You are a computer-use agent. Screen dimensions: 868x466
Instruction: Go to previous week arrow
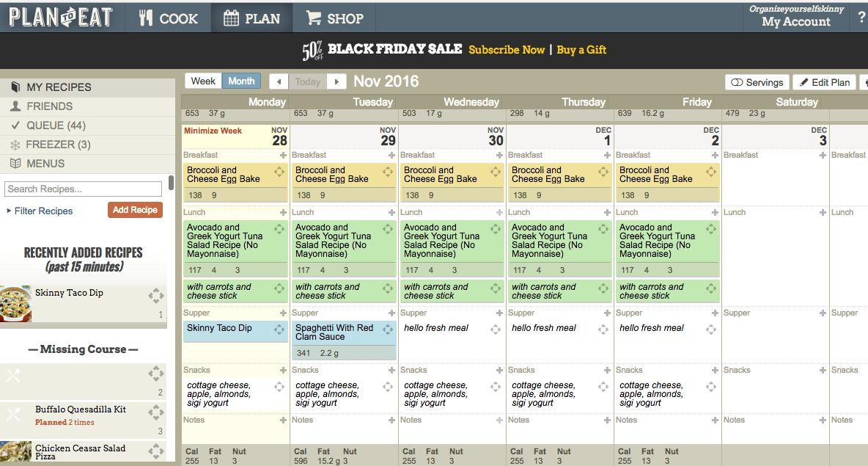click(x=279, y=82)
